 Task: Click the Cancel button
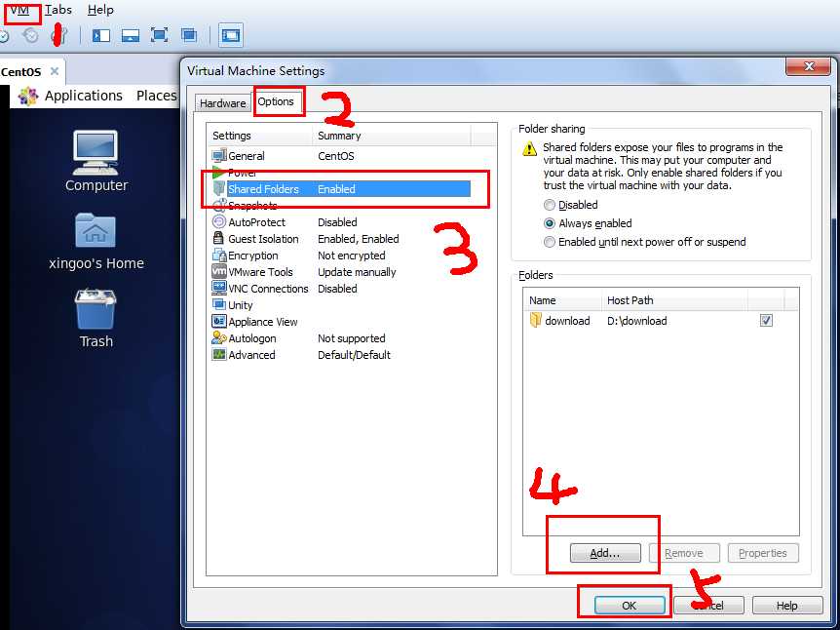[x=708, y=606]
